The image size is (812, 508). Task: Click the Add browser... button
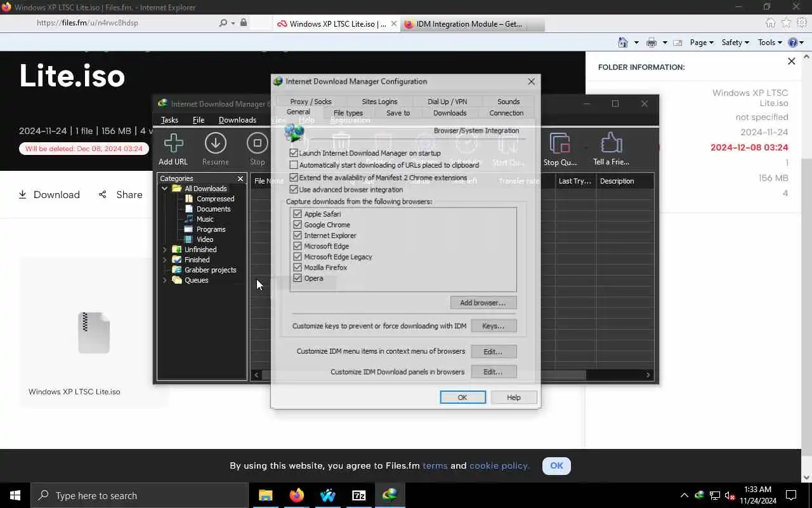tap(483, 303)
